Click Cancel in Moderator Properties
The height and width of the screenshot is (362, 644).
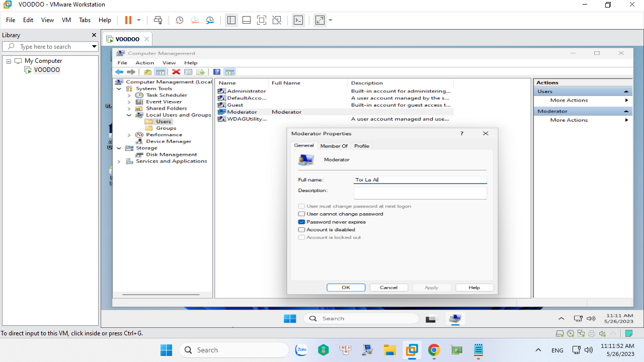(x=388, y=288)
